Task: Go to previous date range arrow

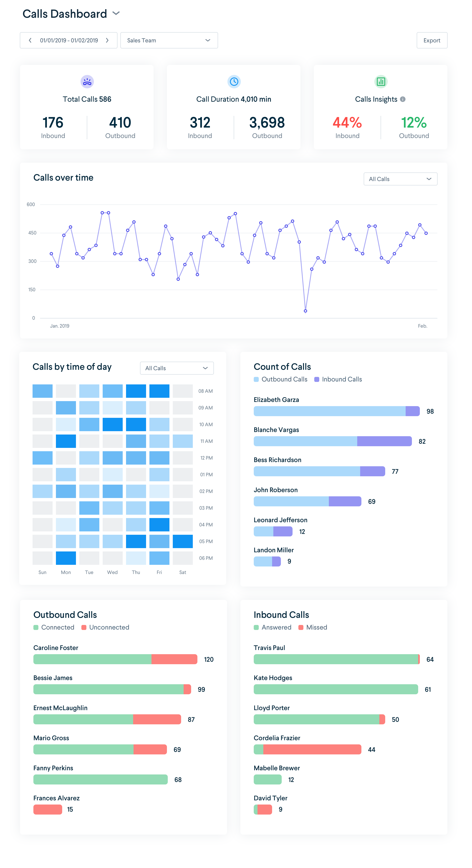Action: tap(30, 41)
